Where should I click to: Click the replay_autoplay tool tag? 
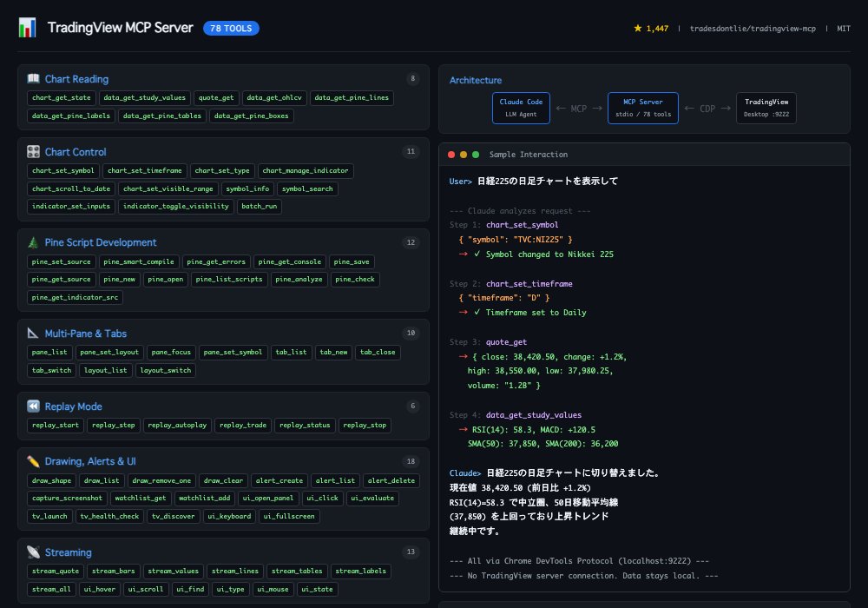(177, 426)
